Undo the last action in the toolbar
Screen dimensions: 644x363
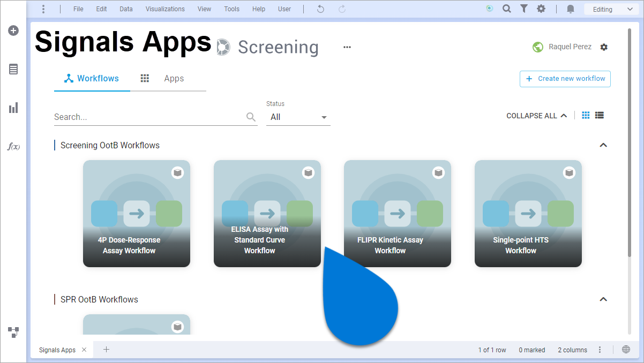320,9
